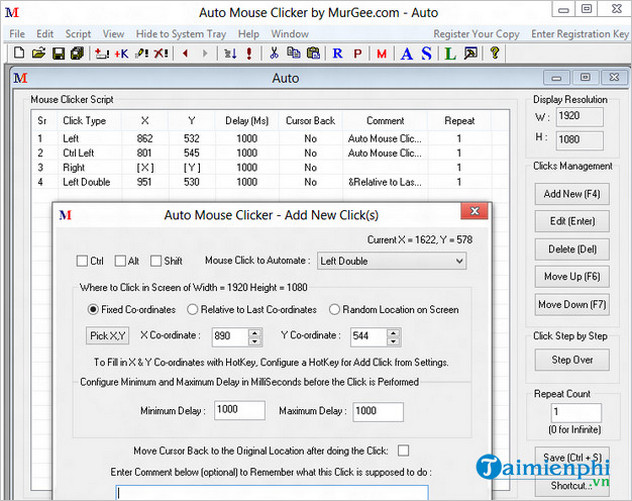Select the Fixed Co-ordinates radio button
The height and width of the screenshot is (501, 632).
click(x=93, y=309)
